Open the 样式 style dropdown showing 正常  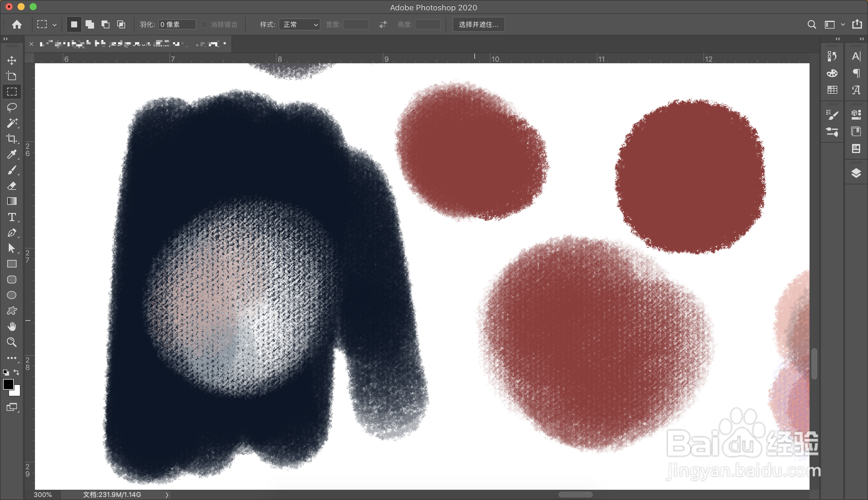pos(299,24)
